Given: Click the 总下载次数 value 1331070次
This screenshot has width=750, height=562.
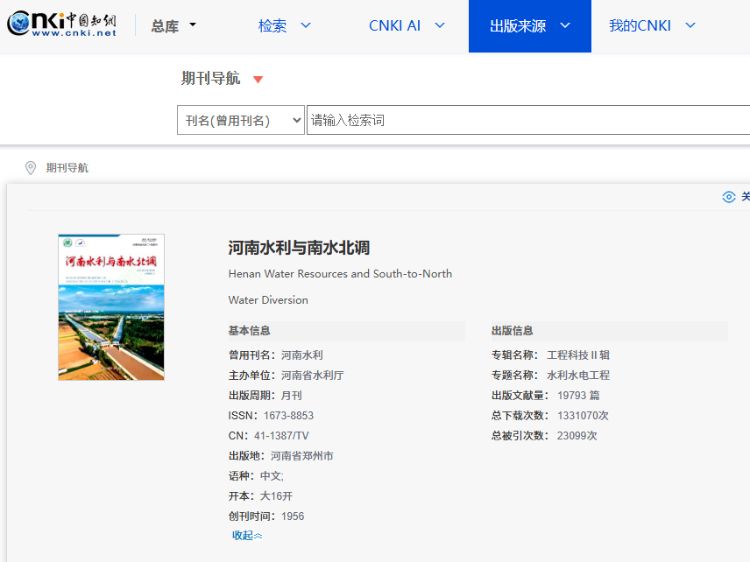Looking at the screenshot, I should (583, 415).
